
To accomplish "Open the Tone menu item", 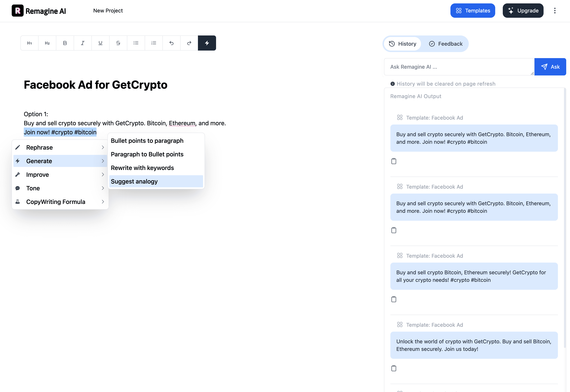I will (60, 188).
